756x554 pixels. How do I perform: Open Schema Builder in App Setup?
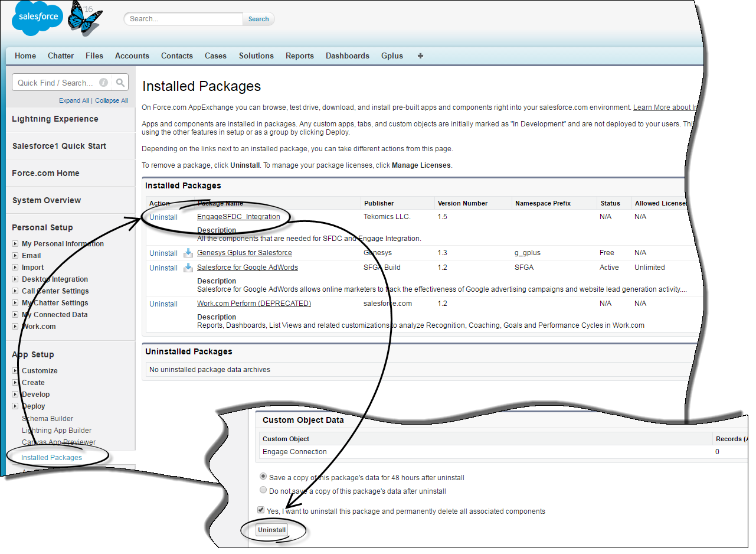coord(47,418)
